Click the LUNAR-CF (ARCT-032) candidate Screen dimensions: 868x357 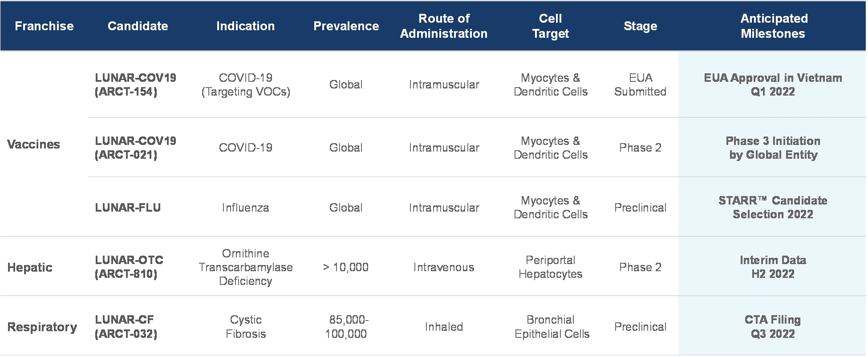tap(126, 327)
